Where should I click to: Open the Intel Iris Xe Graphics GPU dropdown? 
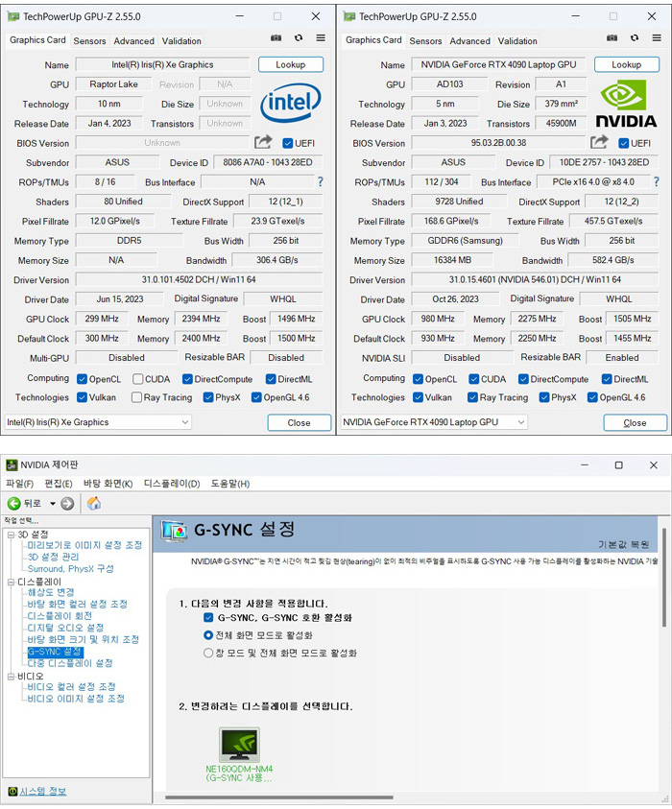pyautogui.click(x=98, y=422)
